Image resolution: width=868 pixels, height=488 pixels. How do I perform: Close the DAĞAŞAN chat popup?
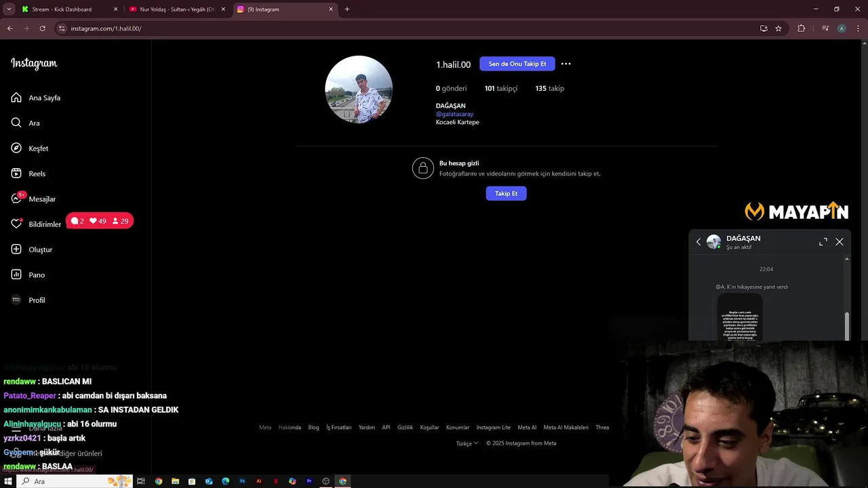(840, 242)
